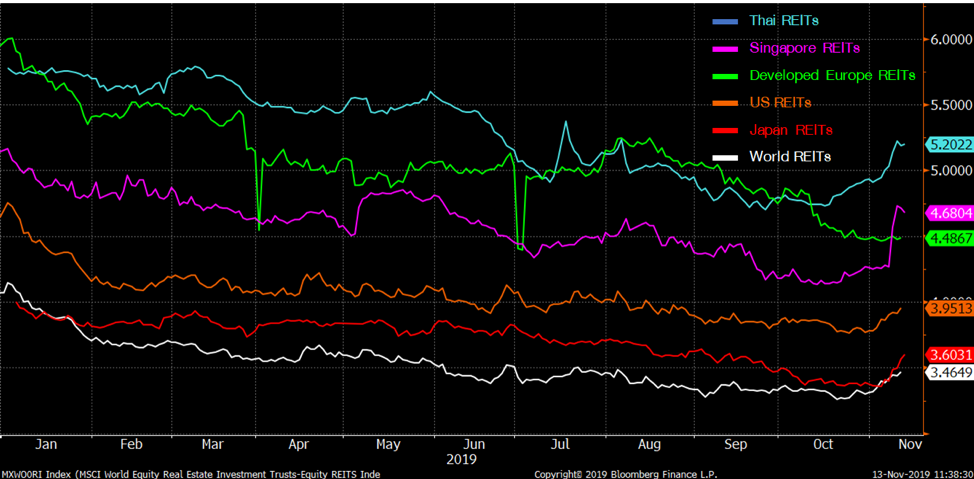Click the 3.4649 white value tag
The height and width of the screenshot is (479, 974).
949,372
